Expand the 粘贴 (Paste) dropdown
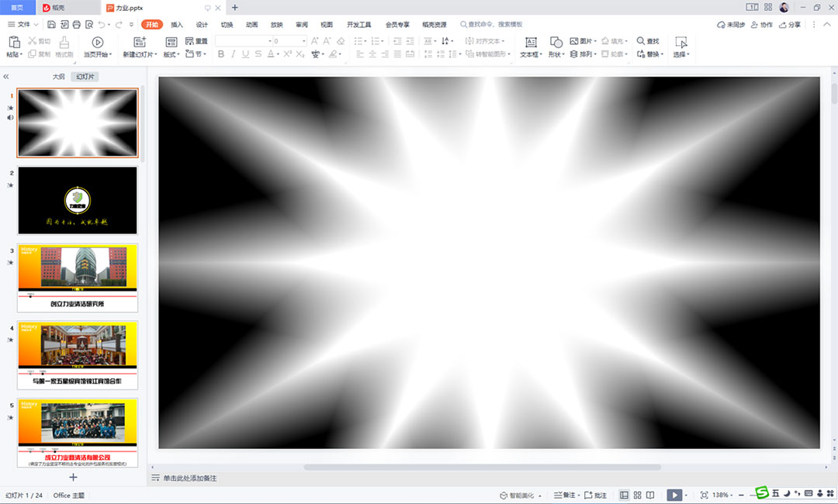The height and width of the screenshot is (504, 838). (x=22, y=55)
